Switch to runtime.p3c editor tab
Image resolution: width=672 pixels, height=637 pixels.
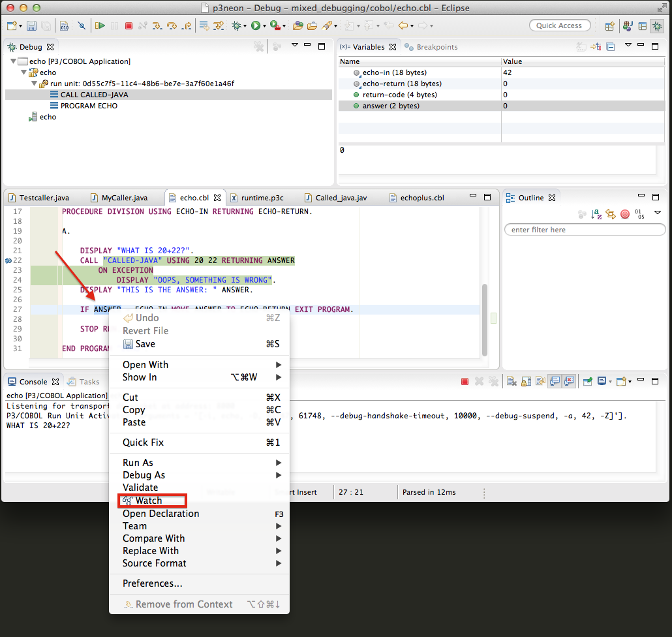pyautogui.click(x=257, y=198)
